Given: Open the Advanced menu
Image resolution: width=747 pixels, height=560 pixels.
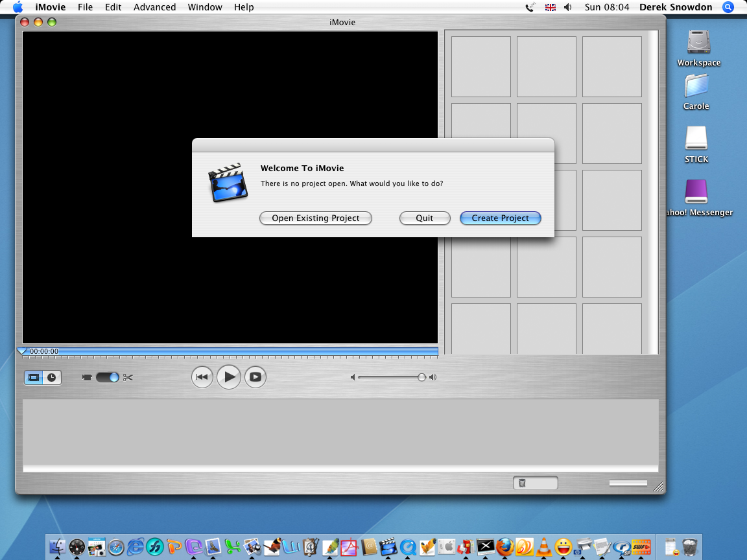Looking at the screenshot, I should [x=154, y=7].
